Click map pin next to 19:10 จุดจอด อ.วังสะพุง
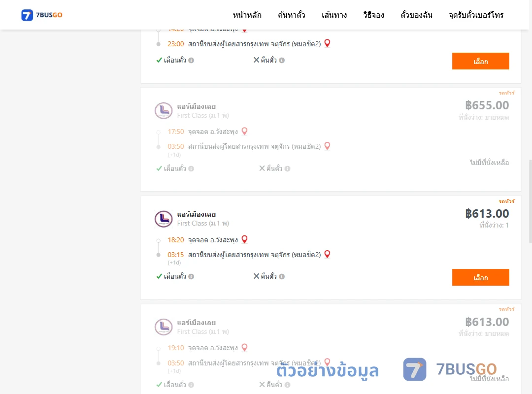 [x=244, y=348]
